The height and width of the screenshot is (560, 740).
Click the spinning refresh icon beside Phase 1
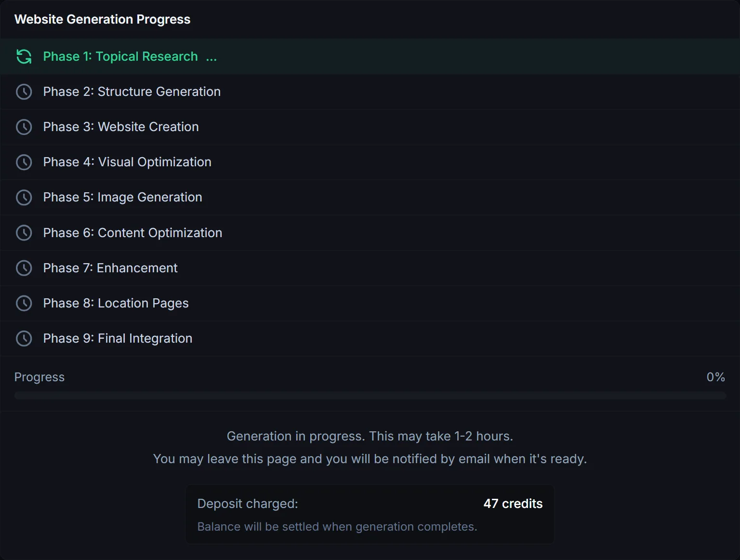tap(24, 56)
